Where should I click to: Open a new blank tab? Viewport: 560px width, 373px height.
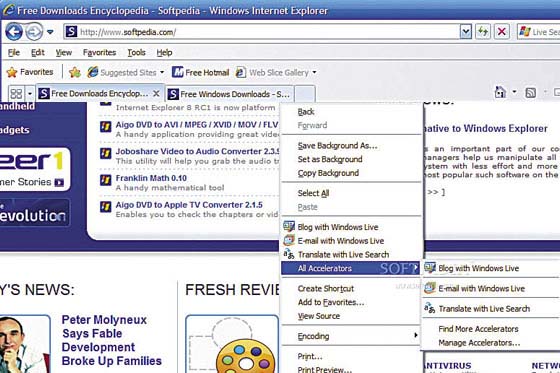(305, 94)
